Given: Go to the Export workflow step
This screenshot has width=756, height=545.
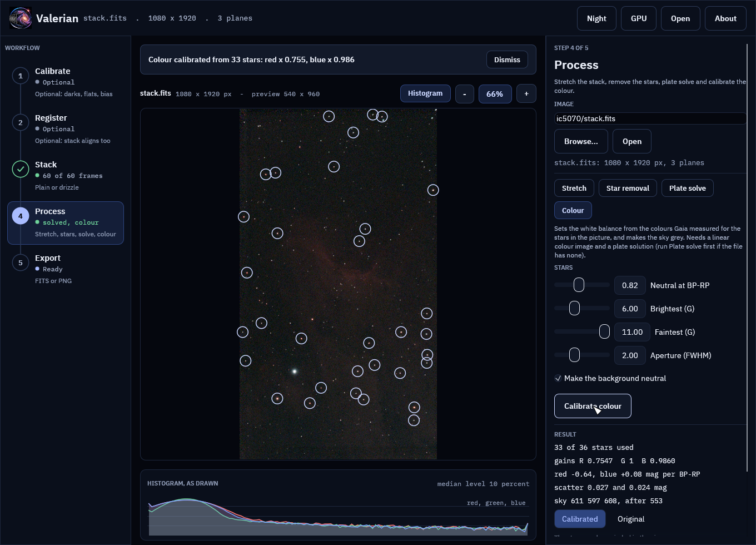Looking at the screenshot, I should [x=66, y=269].
